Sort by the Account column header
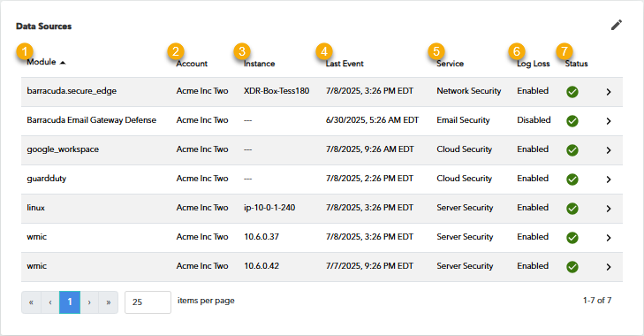Viewport: 644px width, 336px height. [x=192, y=64]
